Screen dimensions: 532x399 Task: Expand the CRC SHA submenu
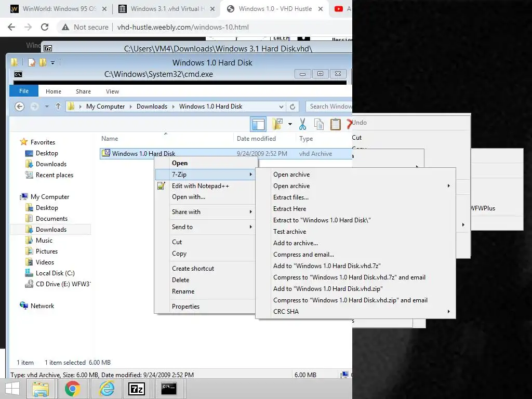(x=355, y=312)
